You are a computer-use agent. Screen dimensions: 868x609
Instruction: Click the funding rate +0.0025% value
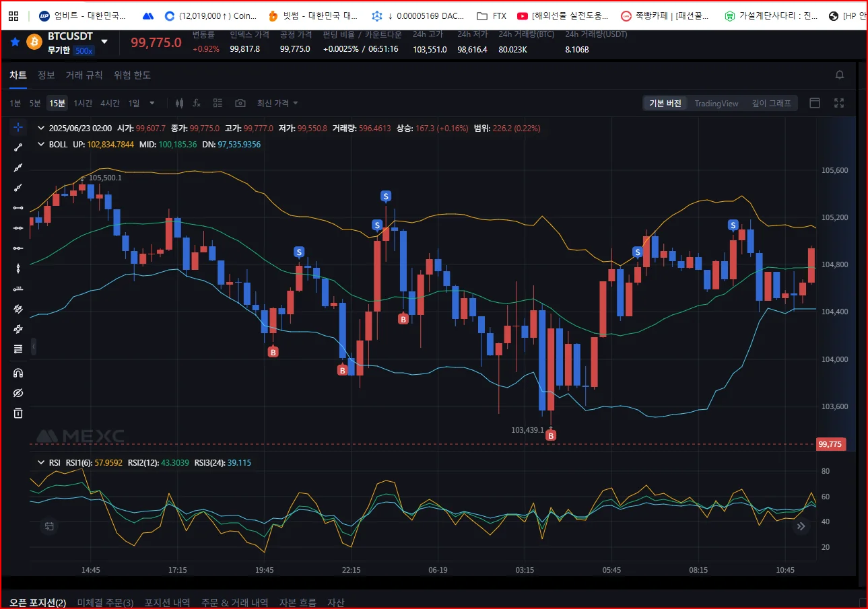(x=341, y=49)
